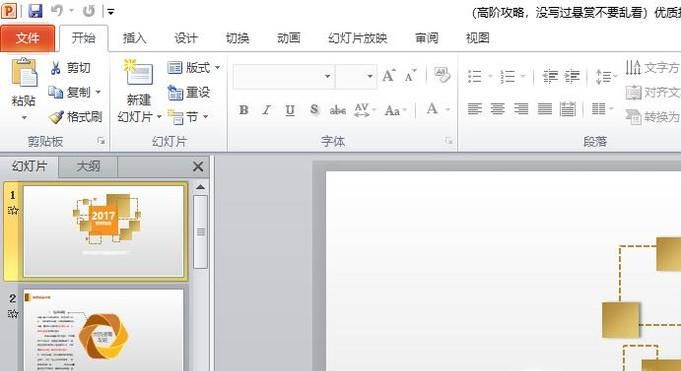Switch to the 设计 ribbon tab
681x371 pixels.
(x=186, y=38)
